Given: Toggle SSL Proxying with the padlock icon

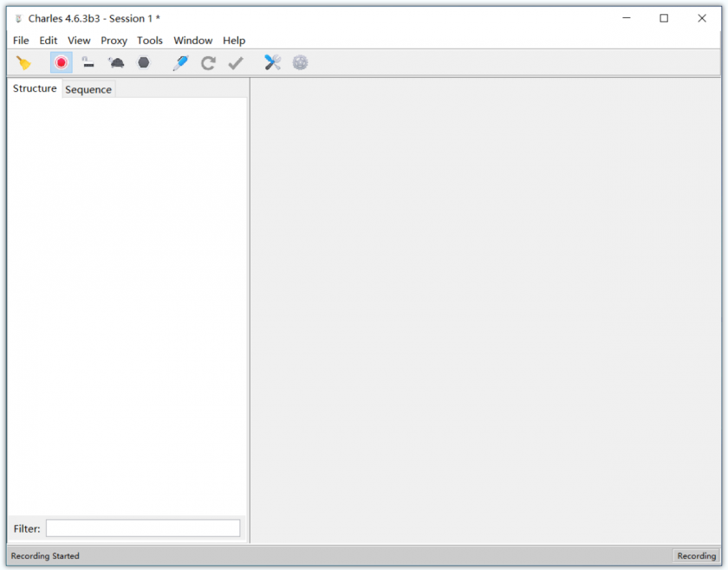Looking at the screenshot, I should tap(88, 62).
